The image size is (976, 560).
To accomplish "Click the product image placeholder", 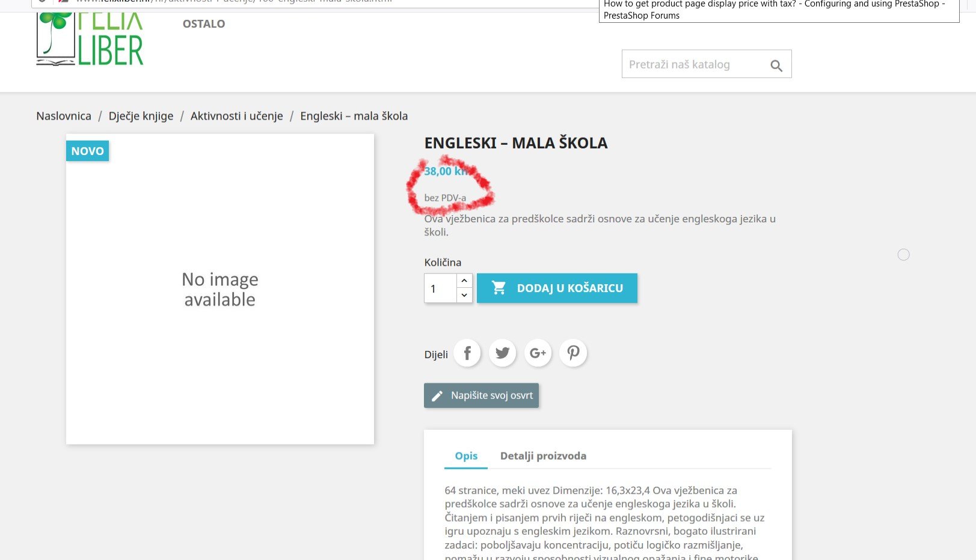I will pyautogui.click(x=220, y=289).
